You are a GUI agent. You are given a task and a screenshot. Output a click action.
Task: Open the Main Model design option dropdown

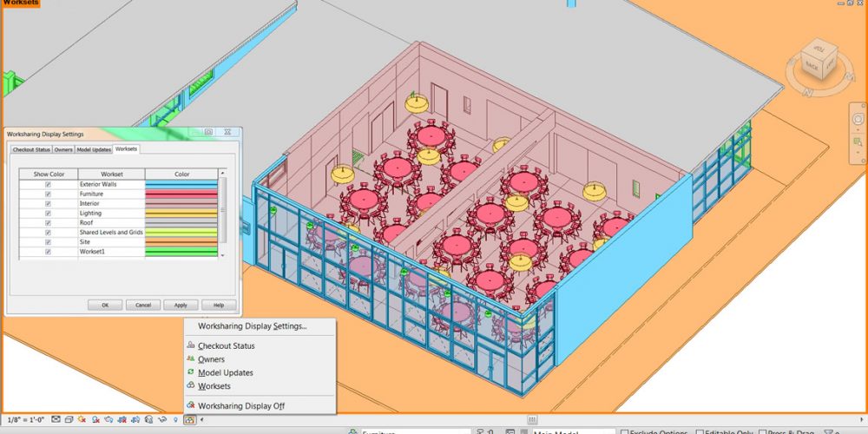tap(573, 431)
